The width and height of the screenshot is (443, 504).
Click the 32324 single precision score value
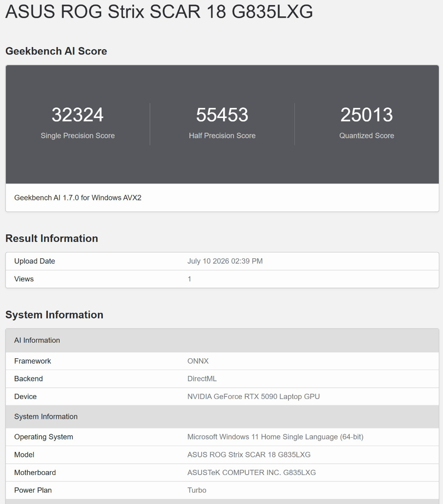click(x=78, y=115)
